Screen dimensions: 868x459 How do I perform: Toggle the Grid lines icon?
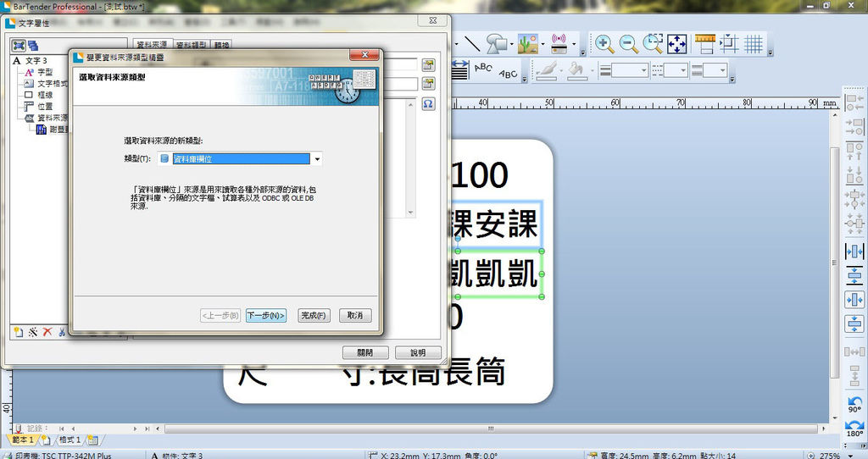click(754, 44)
